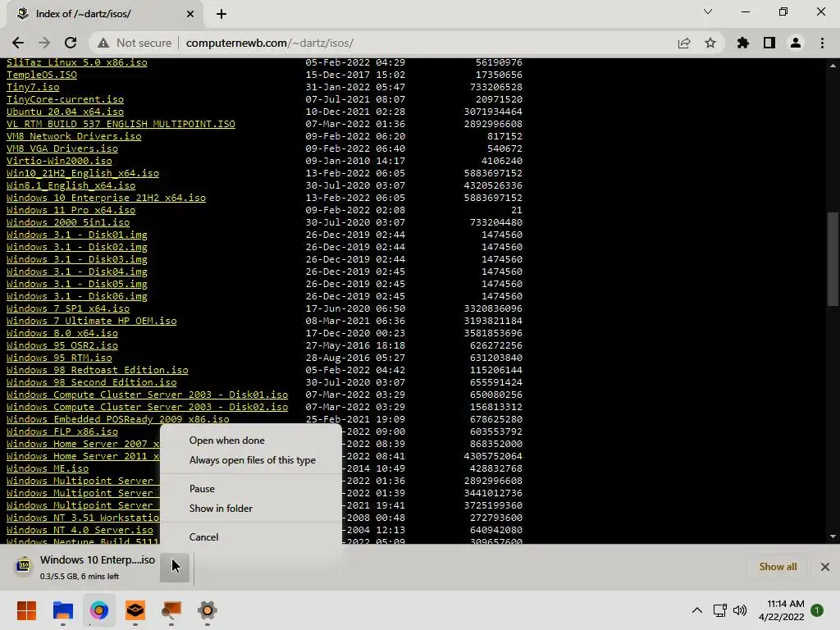Click the address bar URL
The width and height of the screenshot is (840, 630).
[x=269, y=43]
